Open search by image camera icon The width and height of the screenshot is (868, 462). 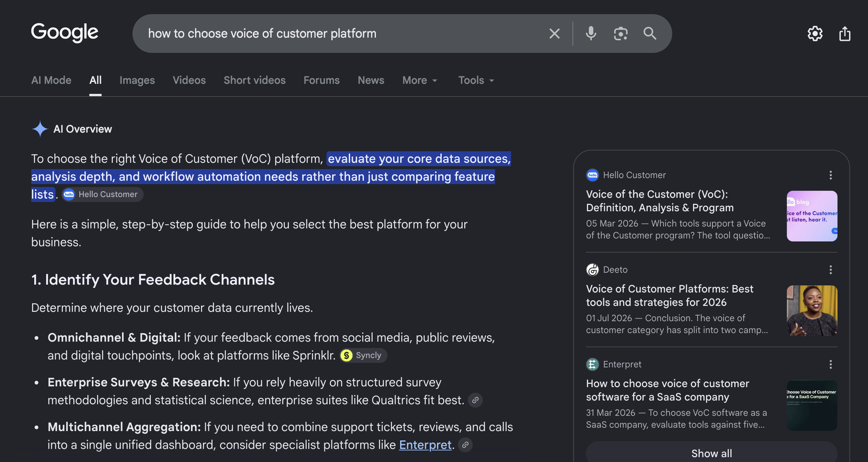point(621,34)
